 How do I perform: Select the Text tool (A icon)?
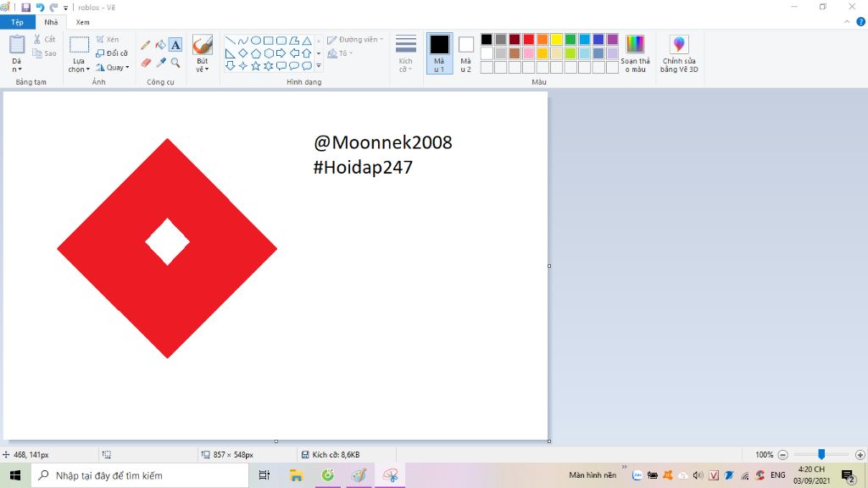click(x=175, y=45)
